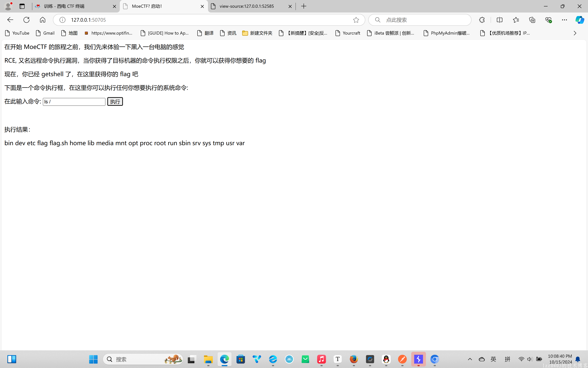Open the Favorites list icon

pos(516,20)
